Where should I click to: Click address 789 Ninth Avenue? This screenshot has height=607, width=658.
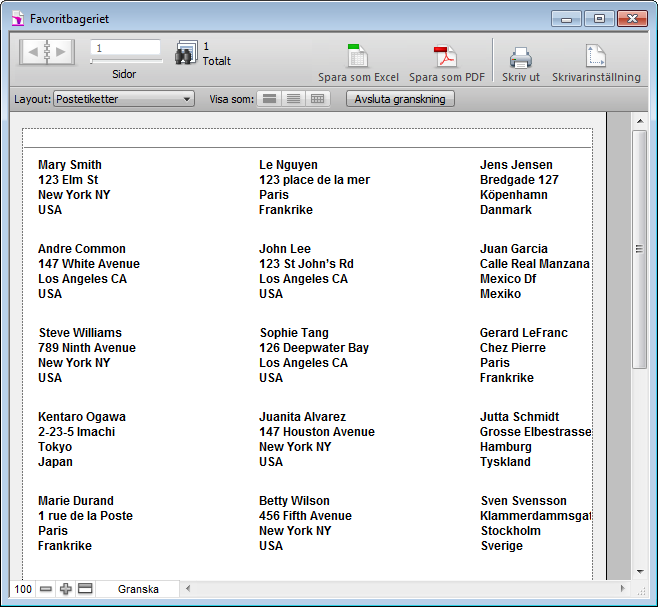(x=87, y=348)
